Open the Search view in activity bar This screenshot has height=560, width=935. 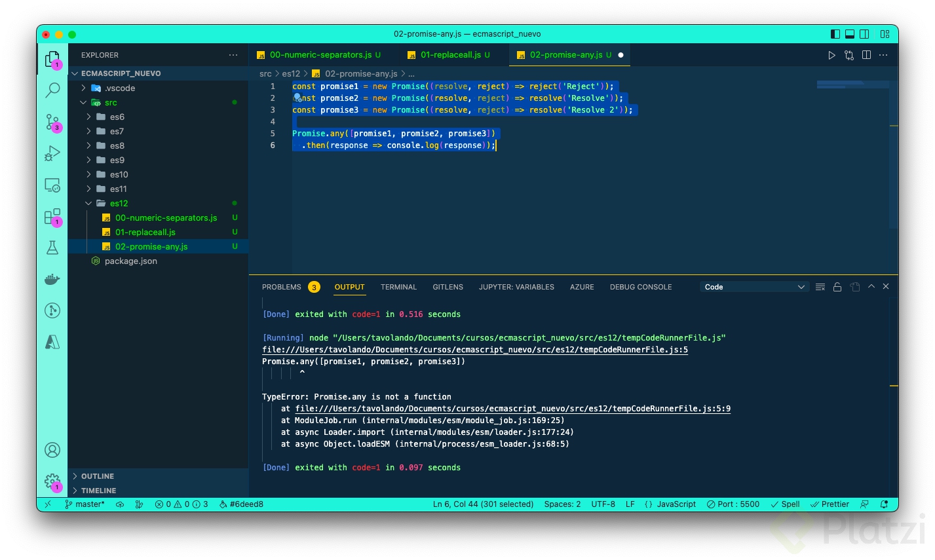[x=52, y=90]
